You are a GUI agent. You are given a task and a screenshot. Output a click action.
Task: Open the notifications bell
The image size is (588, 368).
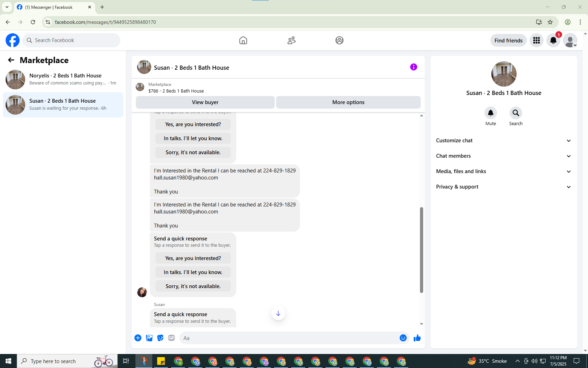pos(553,40)
